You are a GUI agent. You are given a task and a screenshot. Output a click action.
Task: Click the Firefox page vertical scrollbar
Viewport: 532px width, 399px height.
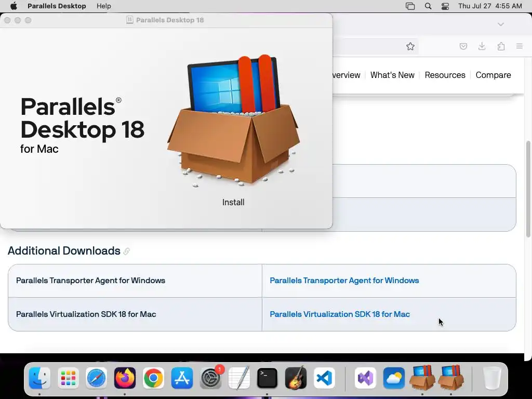coord(528,189)
